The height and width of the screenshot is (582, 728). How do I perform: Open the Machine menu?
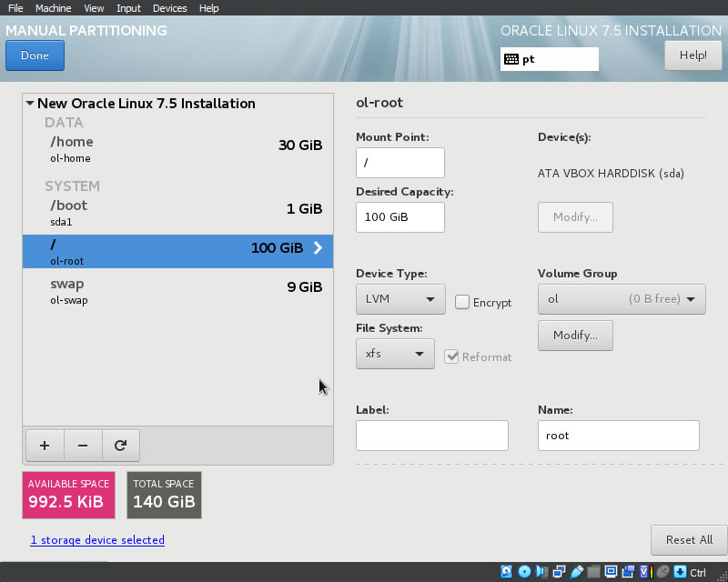point(54,8)
